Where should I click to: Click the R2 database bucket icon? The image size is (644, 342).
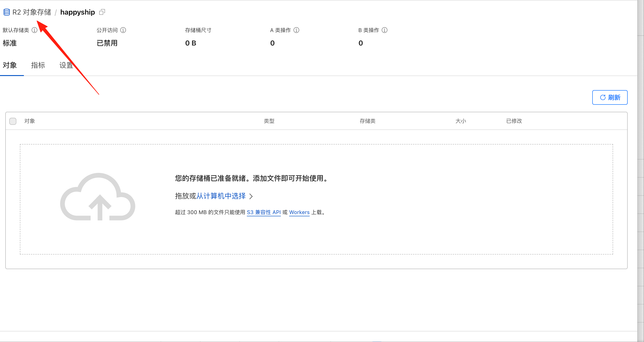pos(7,12)
